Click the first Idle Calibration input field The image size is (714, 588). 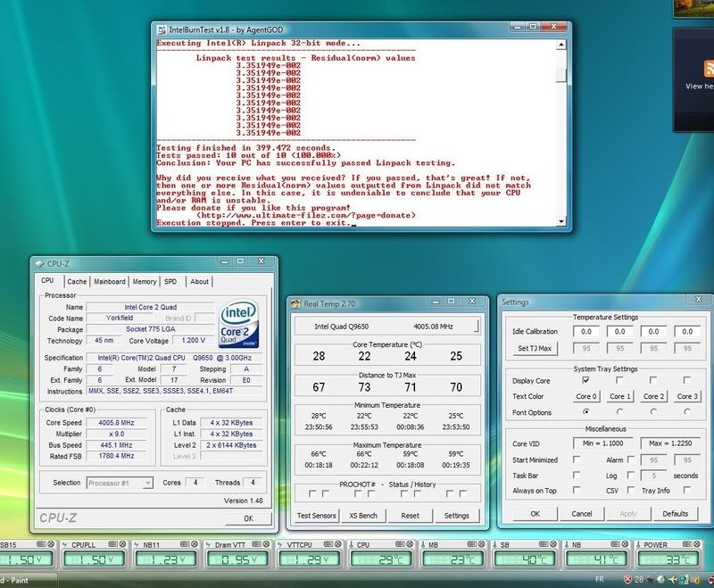pyautogui.click(x=586, y=332)
